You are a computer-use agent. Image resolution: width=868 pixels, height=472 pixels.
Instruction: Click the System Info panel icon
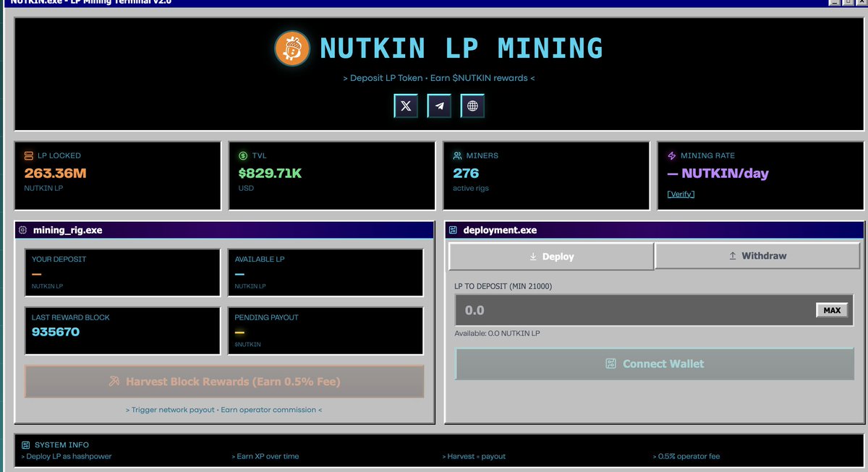pyautogui.click(x=26, y=445)
